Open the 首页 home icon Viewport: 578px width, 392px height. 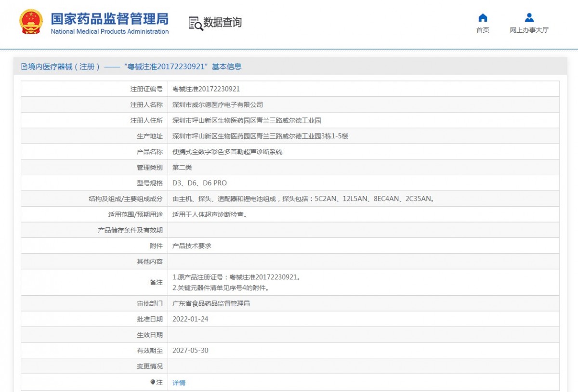coord(483,18)
